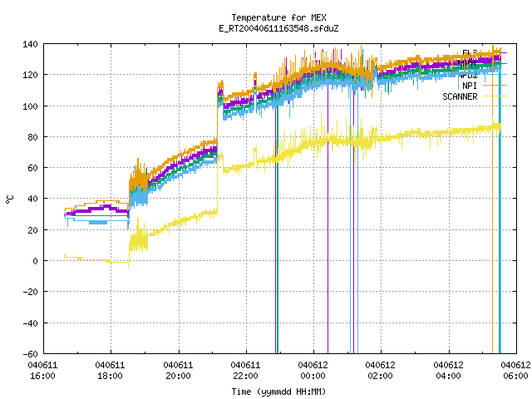The width and height of the screenshot is (532, 399).
Task: Click the x-axis time label 22:00
Action: [x=245, y=376]
